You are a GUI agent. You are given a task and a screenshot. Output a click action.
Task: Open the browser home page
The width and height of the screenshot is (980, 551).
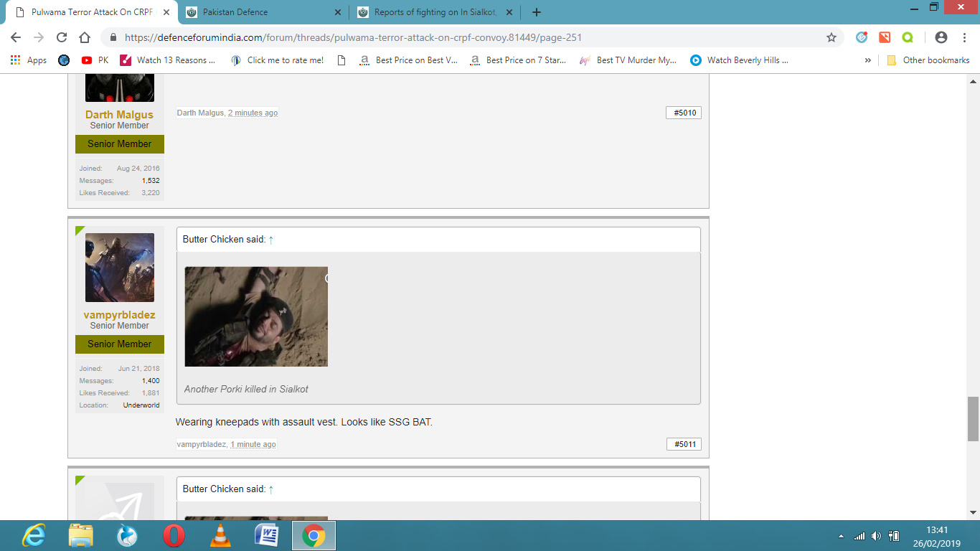tap(85, 37)
